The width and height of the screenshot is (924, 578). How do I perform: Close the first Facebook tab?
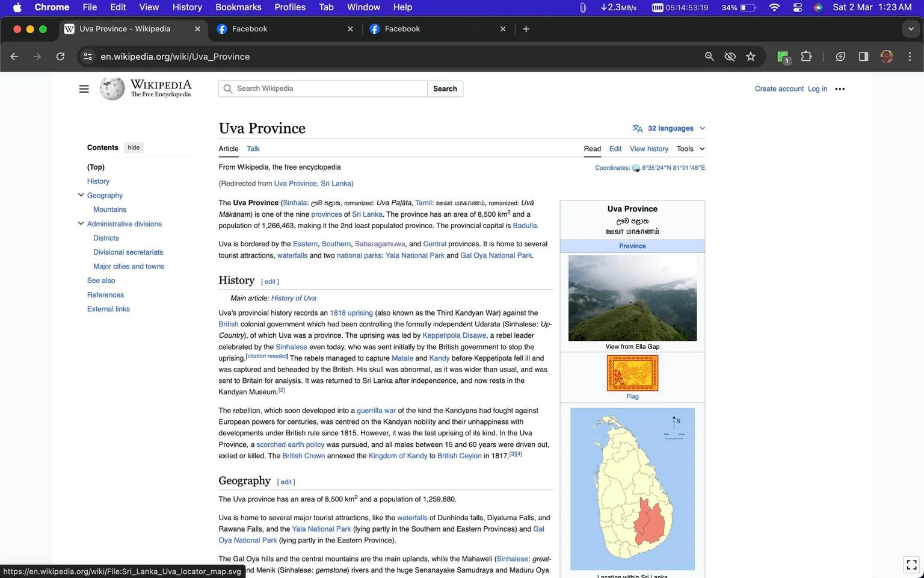(x=350, y=29)
